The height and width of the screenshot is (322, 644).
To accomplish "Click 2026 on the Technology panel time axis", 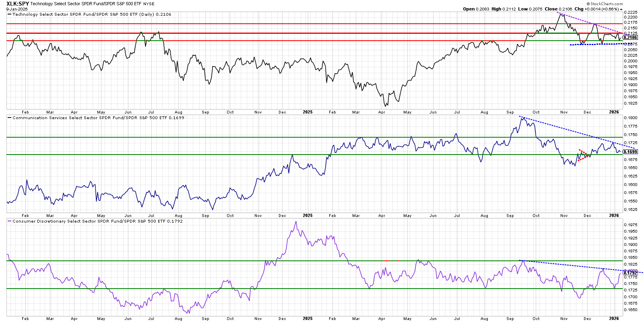I will (614, 112).
